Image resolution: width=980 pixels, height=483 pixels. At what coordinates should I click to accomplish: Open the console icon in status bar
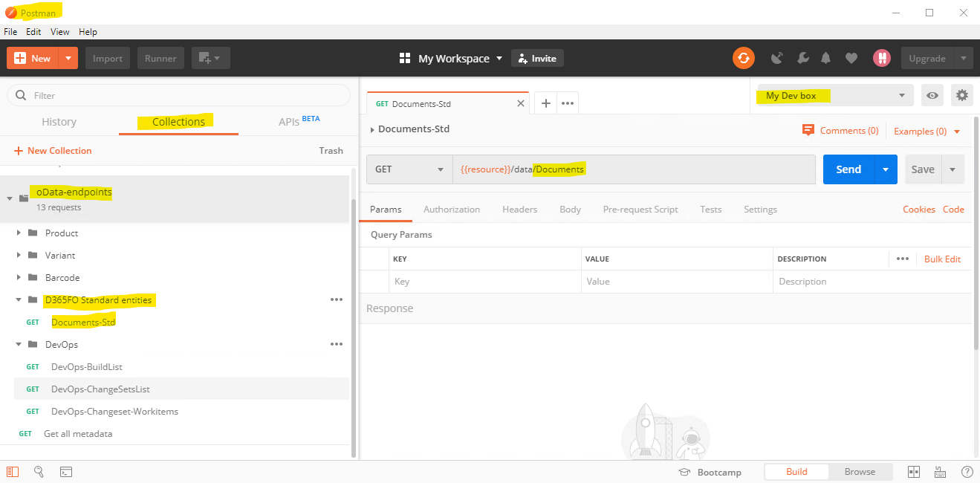pos(66,472)
